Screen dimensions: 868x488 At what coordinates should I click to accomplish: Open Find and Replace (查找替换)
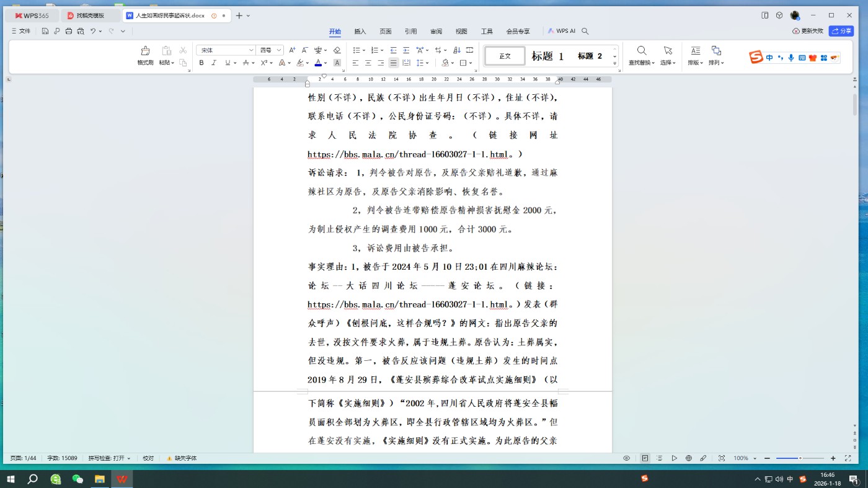click(x=642, y=55)
